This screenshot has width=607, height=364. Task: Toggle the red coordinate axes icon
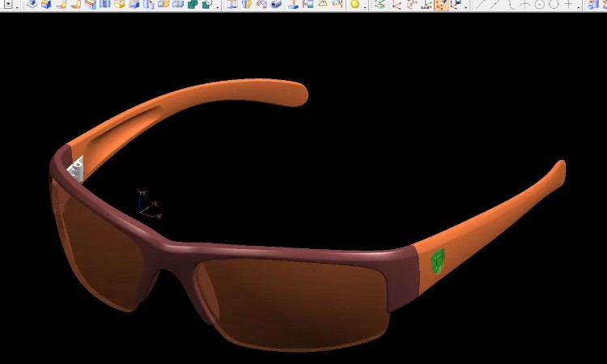pos(397,4)
